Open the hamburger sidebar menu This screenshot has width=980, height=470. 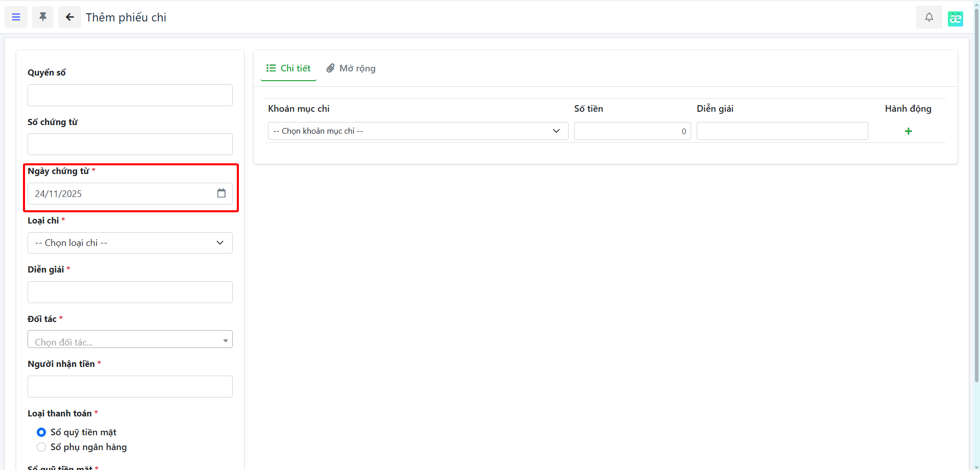16,17
